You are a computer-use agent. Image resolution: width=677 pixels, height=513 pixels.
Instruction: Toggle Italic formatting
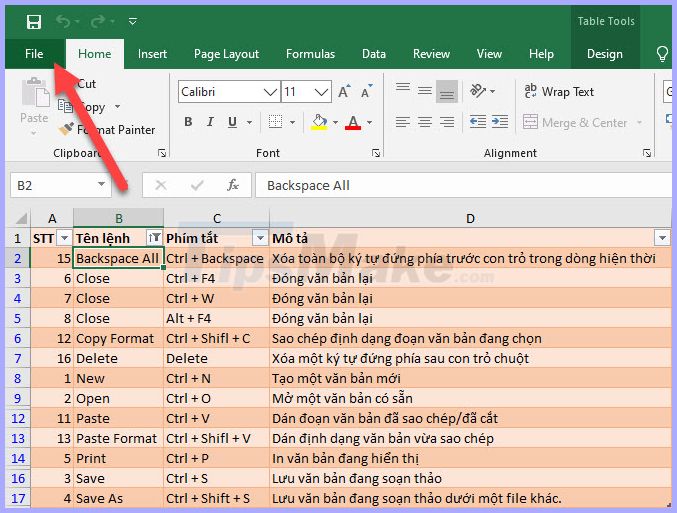210,122
